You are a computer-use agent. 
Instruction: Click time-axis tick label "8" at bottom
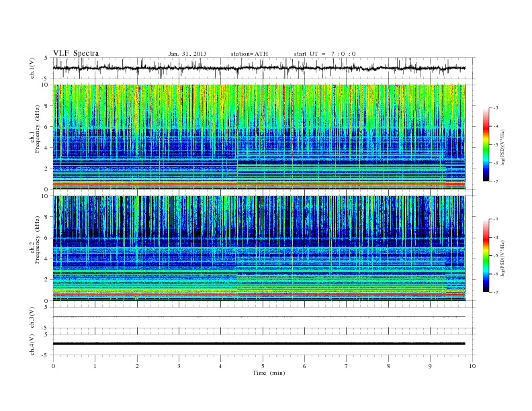388,366
